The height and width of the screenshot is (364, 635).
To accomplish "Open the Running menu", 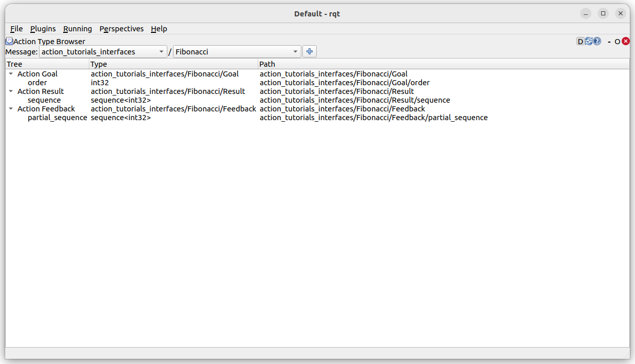I will click(78, 29).
